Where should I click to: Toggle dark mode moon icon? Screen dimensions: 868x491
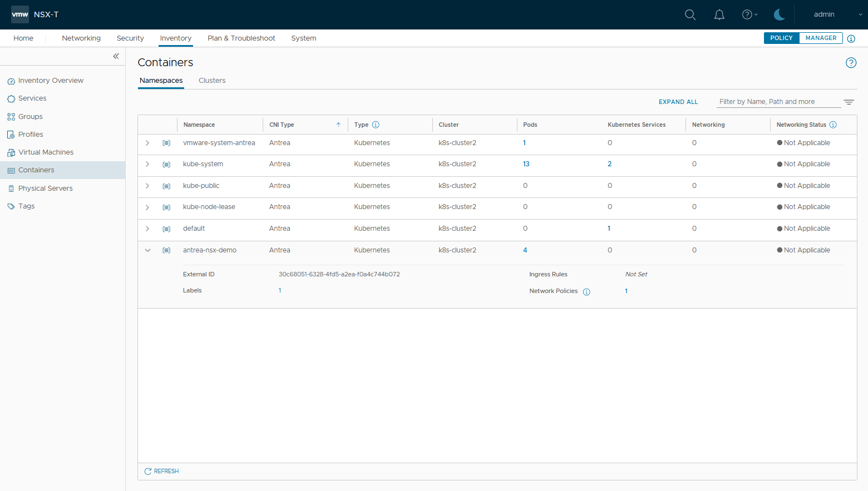pyautogui.click(x=779, y=14)
